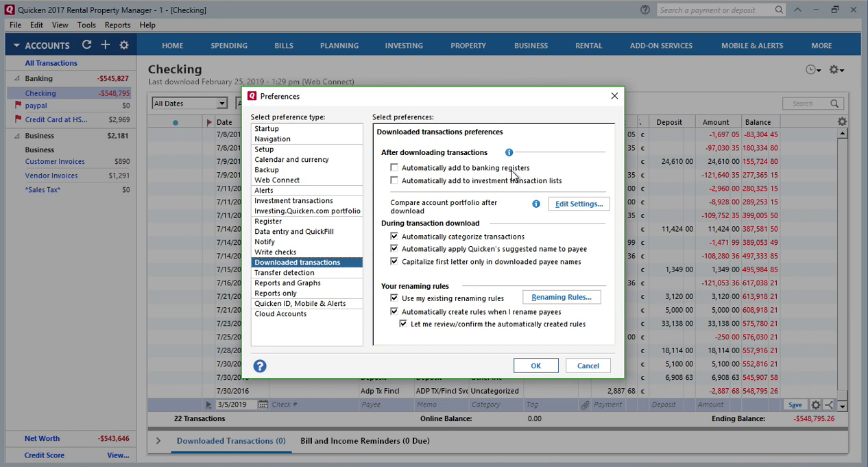Open the All Dates filter dropdown

[221, 104]
